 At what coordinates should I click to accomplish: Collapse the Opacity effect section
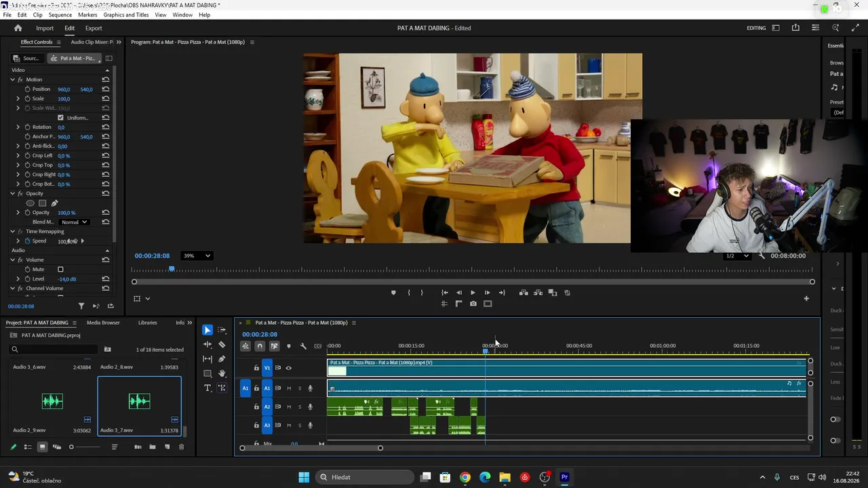coord(12,194)
